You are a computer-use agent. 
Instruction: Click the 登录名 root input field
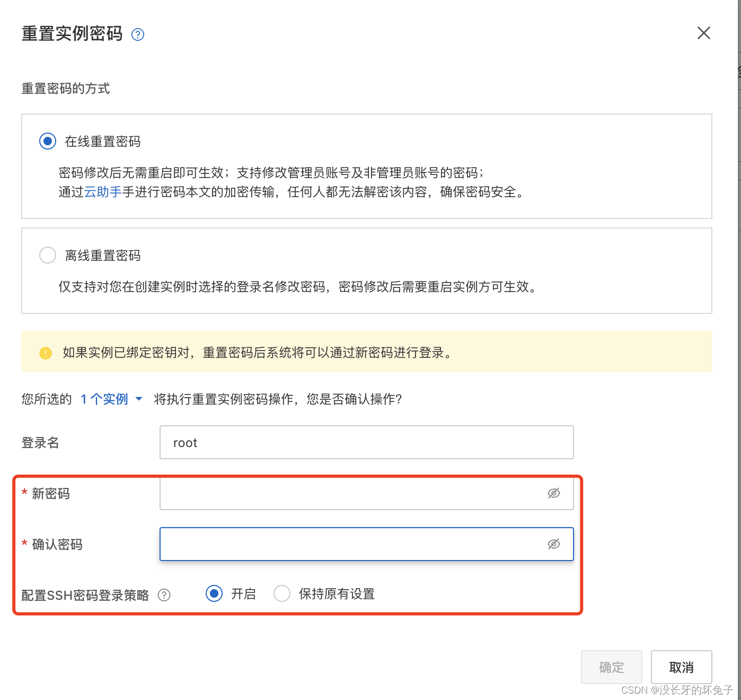366,442
